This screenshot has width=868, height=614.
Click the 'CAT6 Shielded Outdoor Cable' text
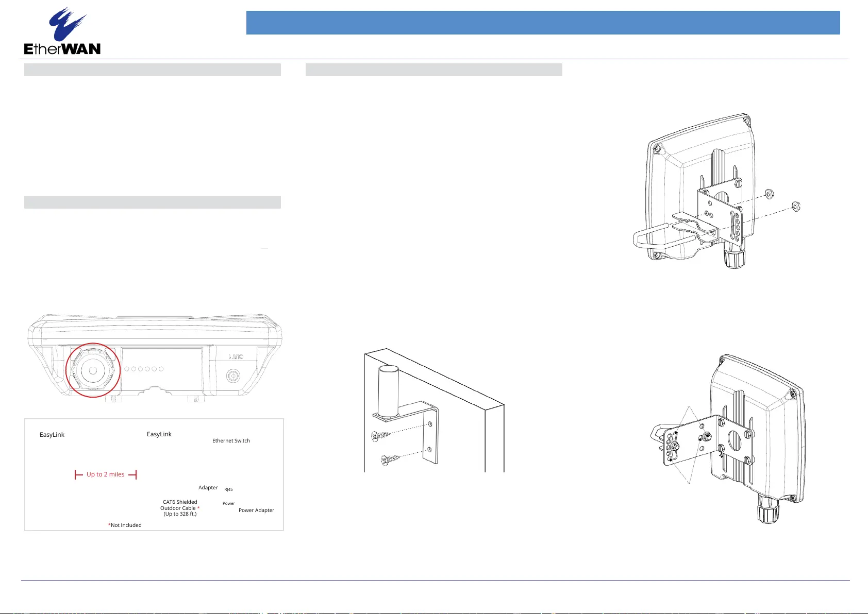180,508
